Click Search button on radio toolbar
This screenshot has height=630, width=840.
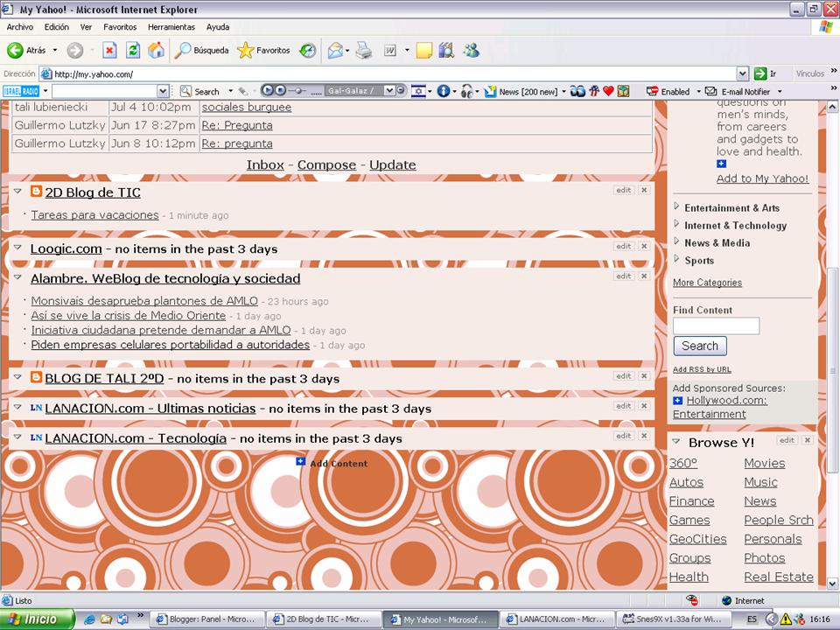(x=199, y=92)
